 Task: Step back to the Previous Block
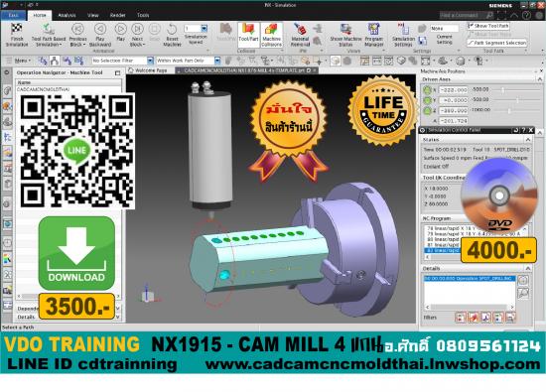pyautogui.click(x=77, y=35)
